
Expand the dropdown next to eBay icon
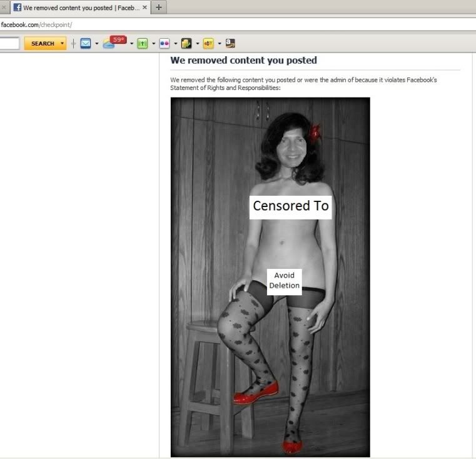(220, 44)
